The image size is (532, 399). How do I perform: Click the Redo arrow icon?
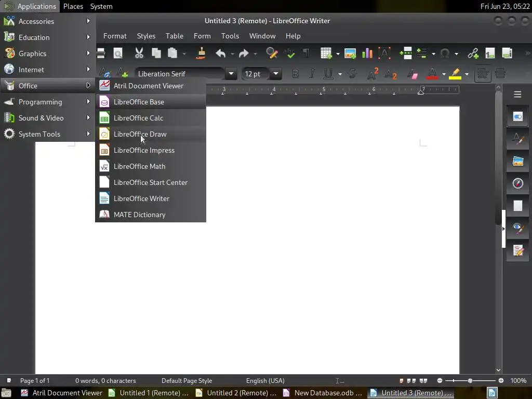click(x=244, y=54)
